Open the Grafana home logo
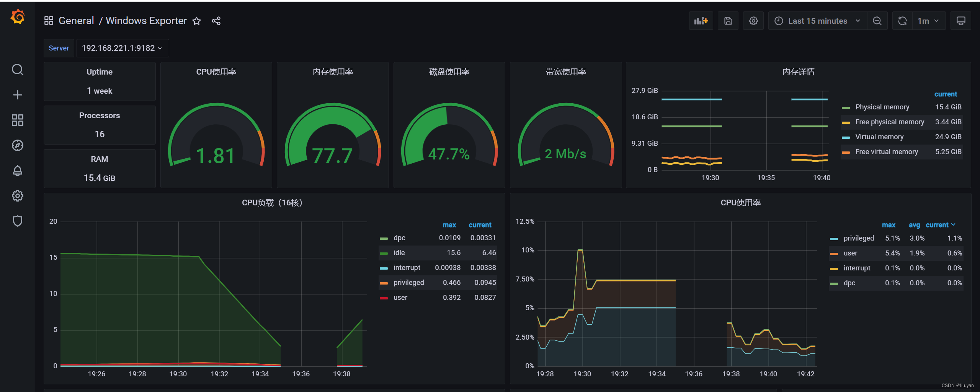980x392 pixels. pyautogui.click(x=18, y=17)
